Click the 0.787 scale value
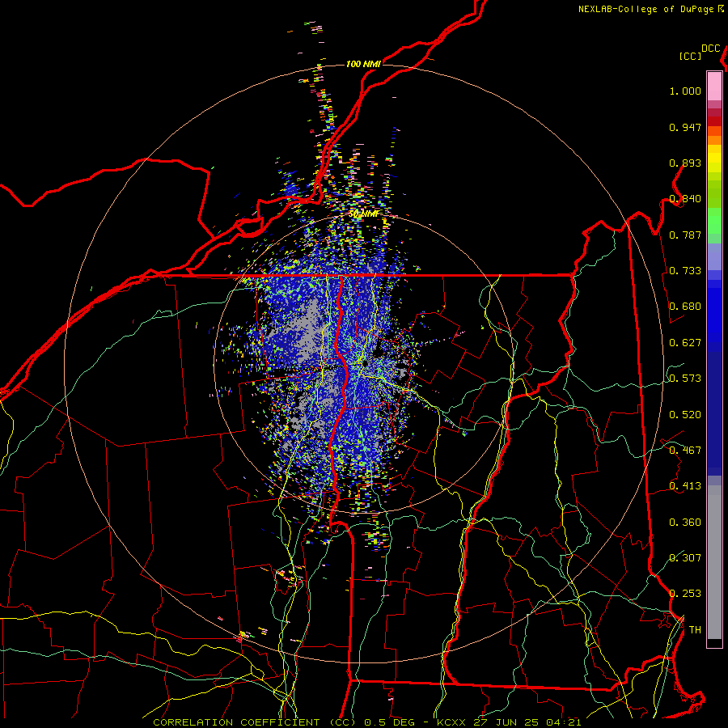This screenshot has height=728, width=728. pos(685,235)
